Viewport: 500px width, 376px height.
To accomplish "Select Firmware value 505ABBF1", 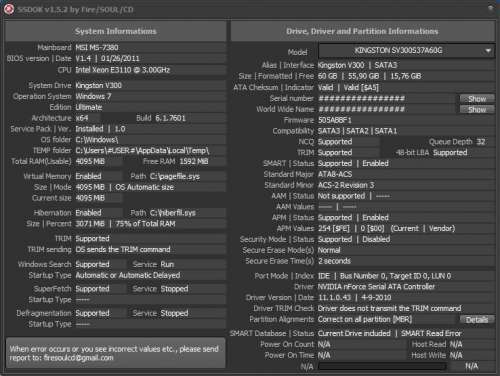I will click(x=335, y=120).
